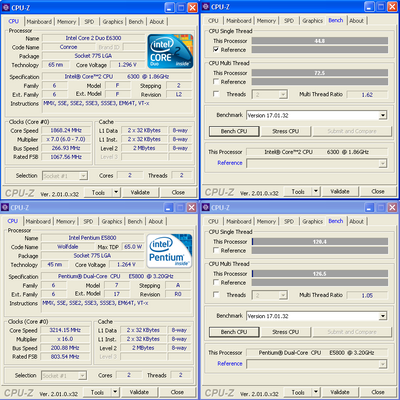Click Submit and Compare in E6300 Bench window
400x400 pixels.
click(352, 131)
